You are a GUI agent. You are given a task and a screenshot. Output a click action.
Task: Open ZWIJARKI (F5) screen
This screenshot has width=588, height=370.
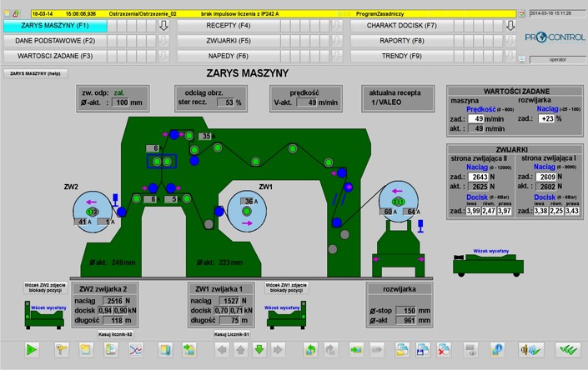229,41
